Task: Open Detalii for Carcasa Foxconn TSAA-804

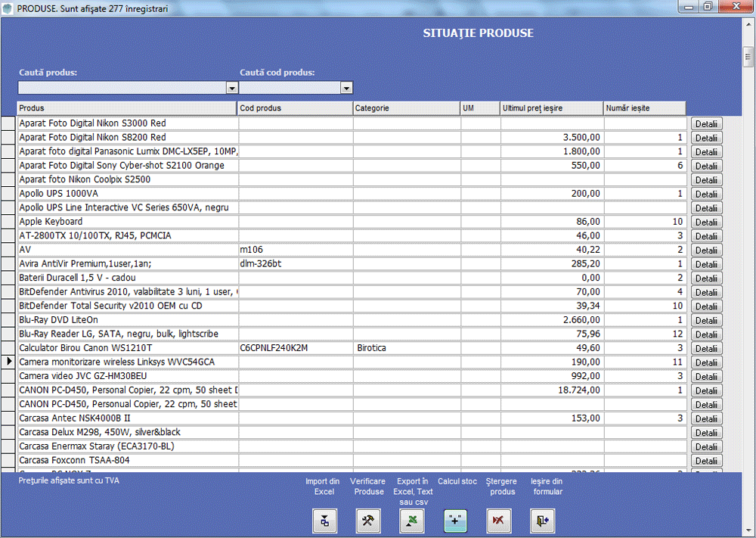Action: pos(706,461)
